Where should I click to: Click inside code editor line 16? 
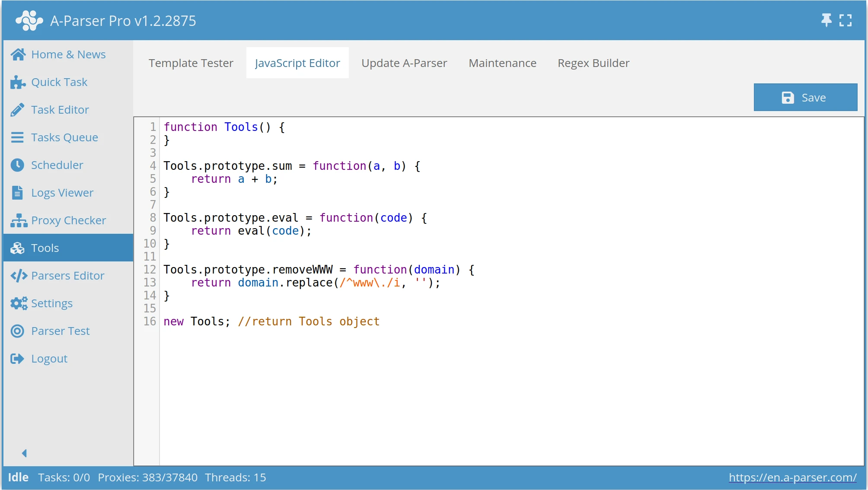271,321
